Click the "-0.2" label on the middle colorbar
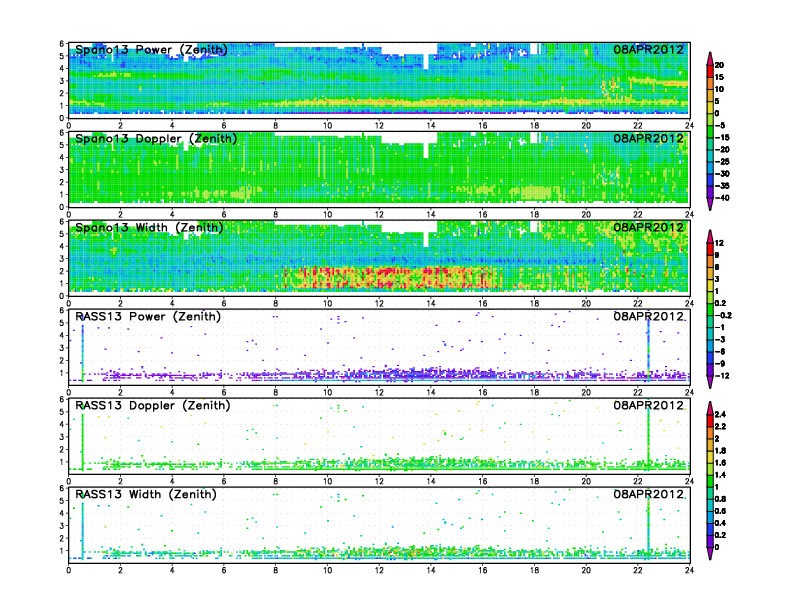Screen dimensions: 792x612 (723, 315)
